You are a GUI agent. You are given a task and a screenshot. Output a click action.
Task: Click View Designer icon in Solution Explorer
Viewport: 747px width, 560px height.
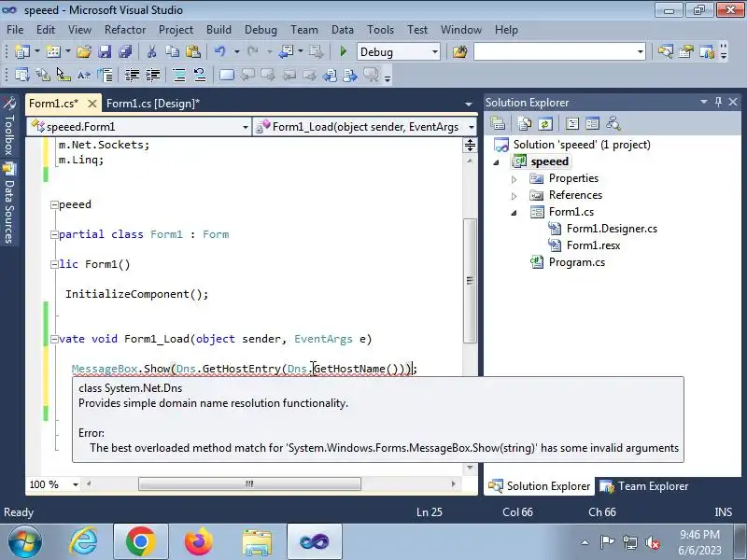click(x=593, y=124)
